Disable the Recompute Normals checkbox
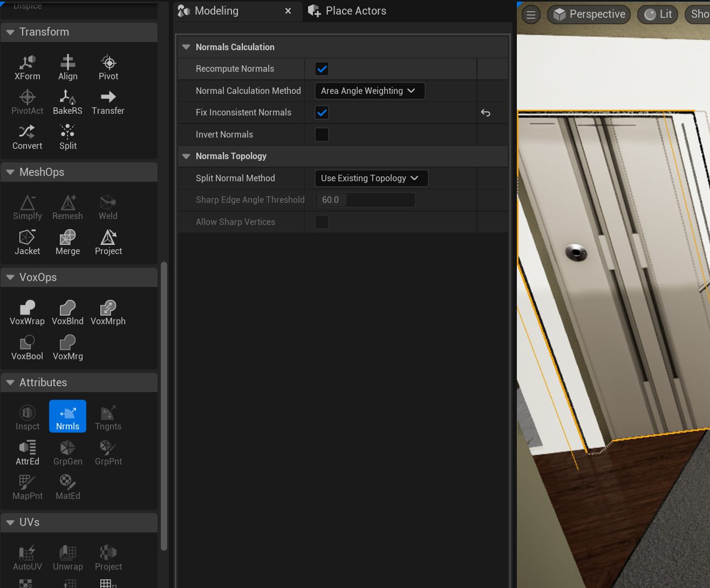The width and height of the screenshot is (710, 588). click(x=322, y=69)
